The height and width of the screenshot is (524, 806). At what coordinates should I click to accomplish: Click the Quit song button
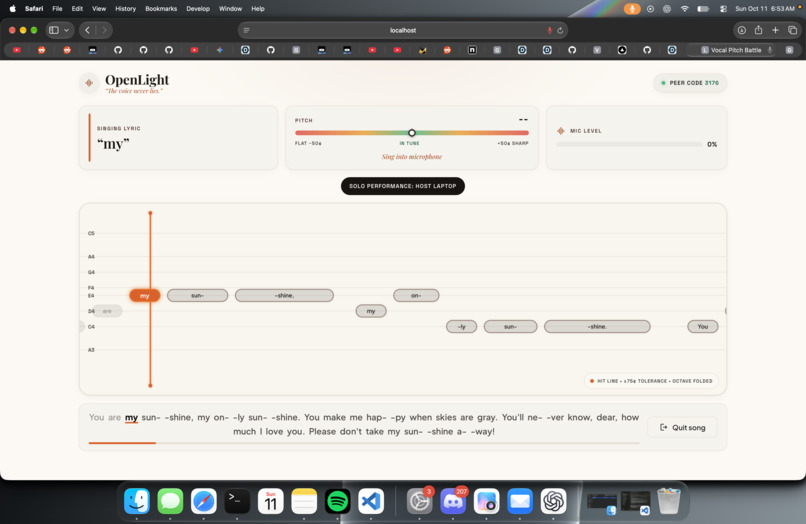[683, 427]
